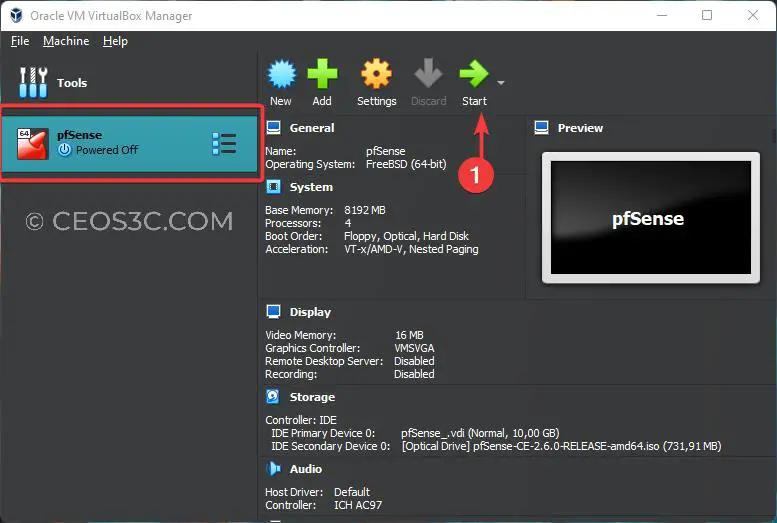Image resolution: width=777 pixels, height=523 pixels.
Task: Click the Host Driver Default value
Action: click(x=352, y=492)
